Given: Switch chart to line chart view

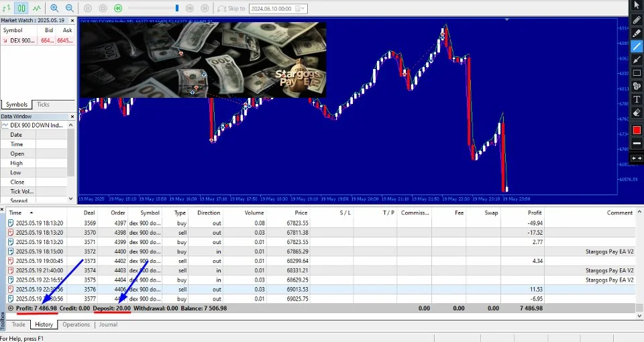Looking at the screenshot, I should coord(36,8).
